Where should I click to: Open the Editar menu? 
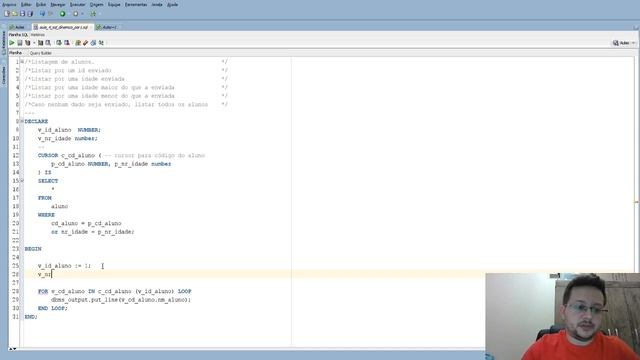click(x=26, y=4)
